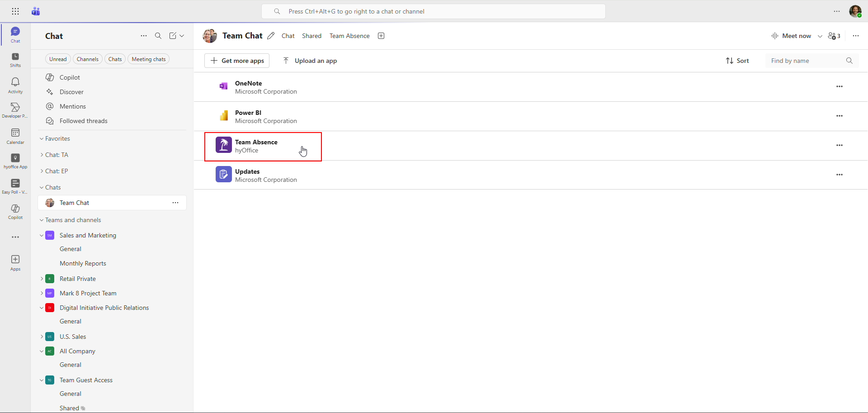This screenshot has height=413, width=868.
Task: Open the Activity bell icon
Action: (15, 85)
